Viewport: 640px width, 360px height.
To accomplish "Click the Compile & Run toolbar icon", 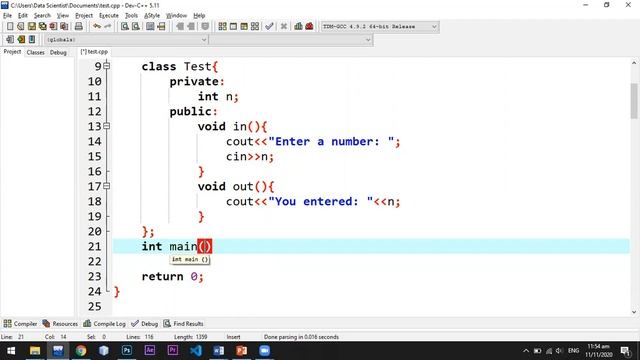I will [x=244, y=27].
